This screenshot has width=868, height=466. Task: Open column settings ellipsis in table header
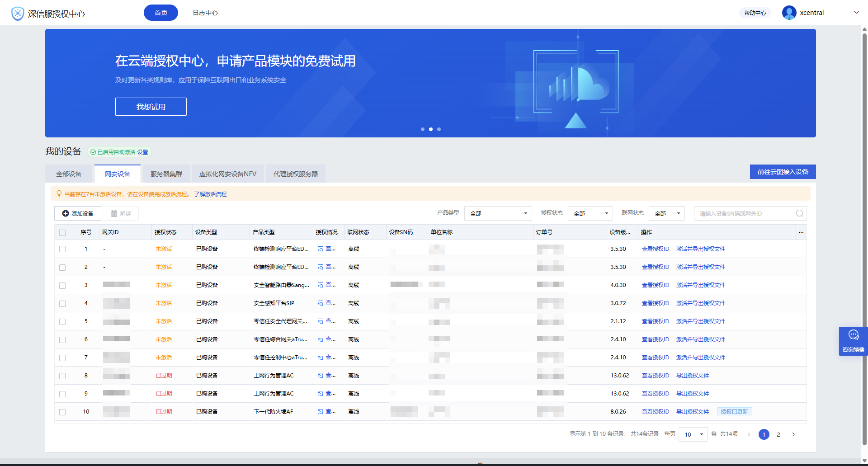tap(801, 232)
